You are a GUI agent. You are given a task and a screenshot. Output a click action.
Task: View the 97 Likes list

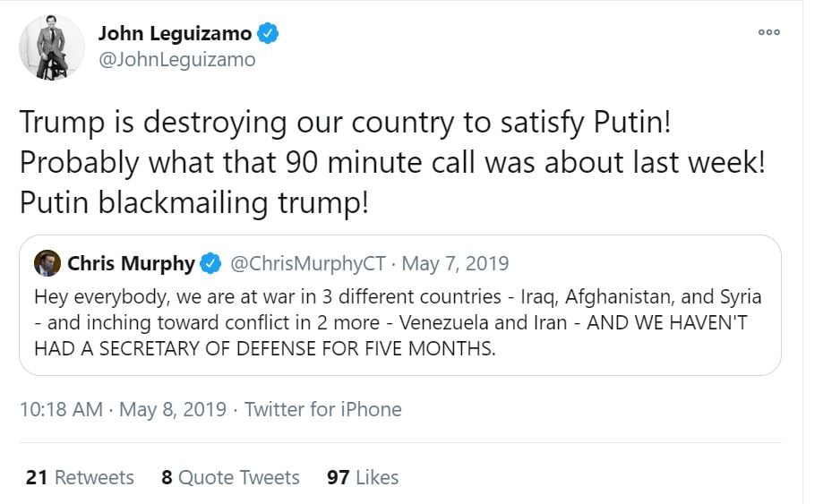click(x=363, y=477)
